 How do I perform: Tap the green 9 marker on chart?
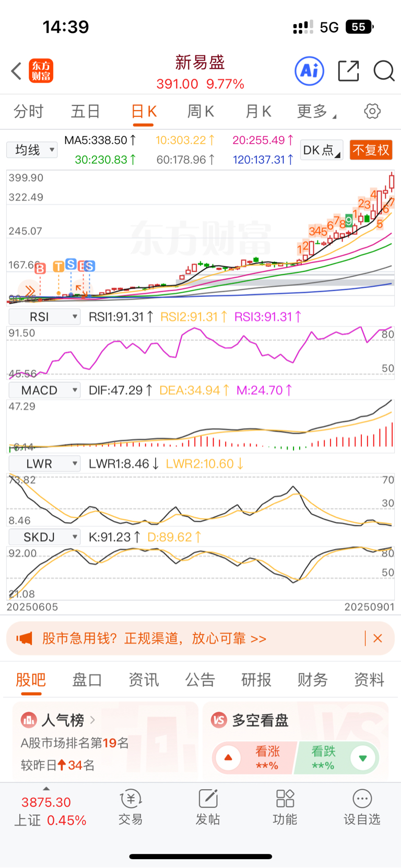(x=348, y=221)
